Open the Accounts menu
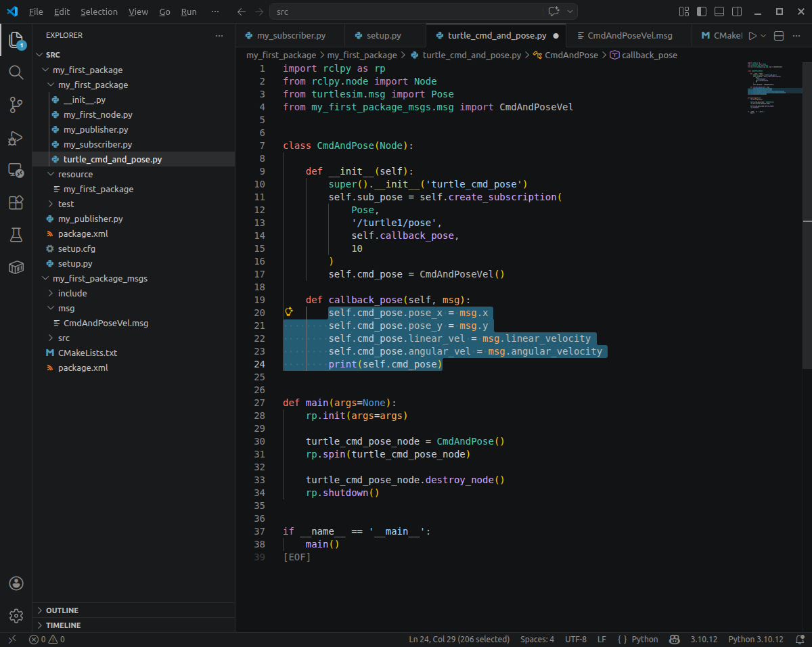812x647 pixels. [x=16, y=583]
